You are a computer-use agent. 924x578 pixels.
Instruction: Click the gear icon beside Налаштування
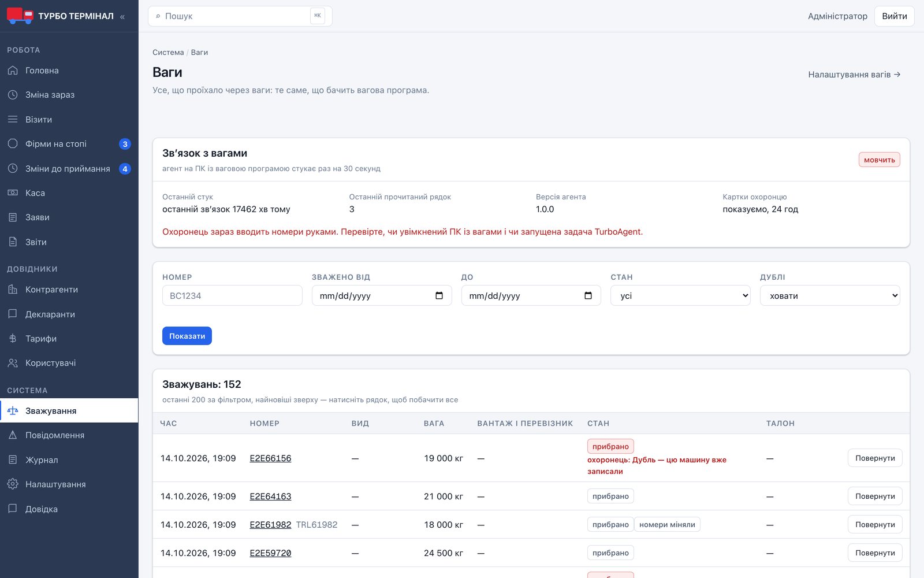tap(13, 484)
